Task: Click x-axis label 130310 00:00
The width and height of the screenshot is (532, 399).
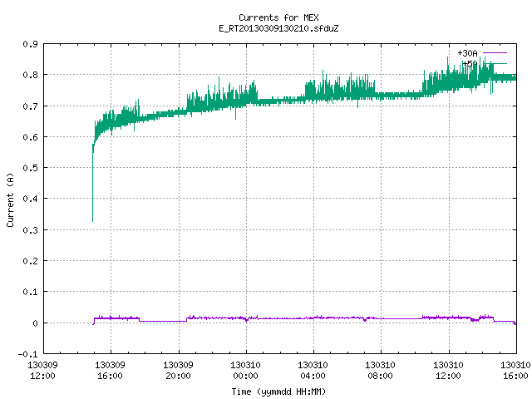Action: (x=246, y=371)
